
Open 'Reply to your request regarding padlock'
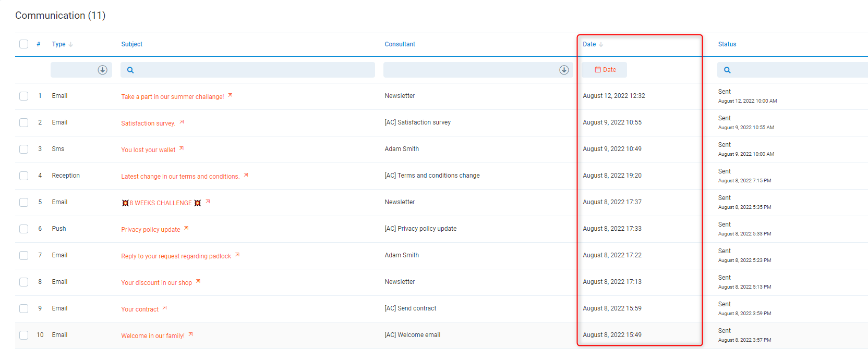tap(176, 256)
